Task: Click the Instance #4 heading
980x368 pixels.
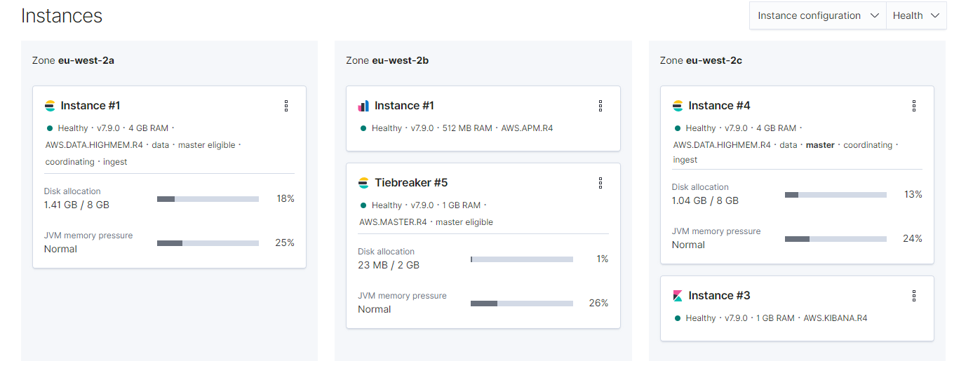Action: pyautogui.click(x=719, y=106)
